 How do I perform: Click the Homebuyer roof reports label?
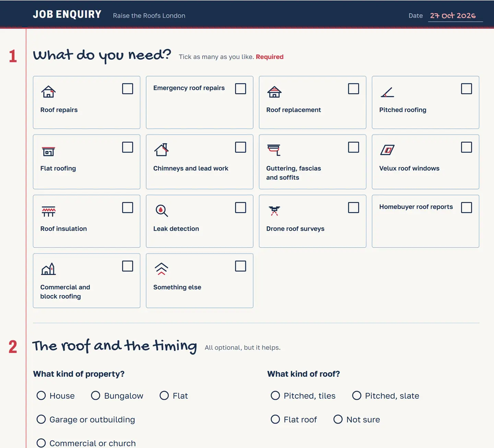[416, 207]
